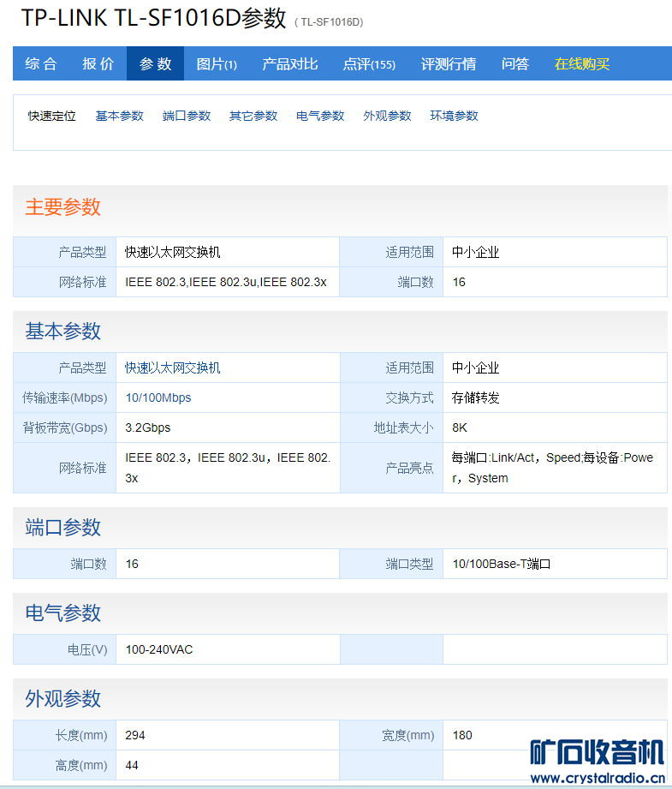The image size is (672, 789).
Task: Click the 产品亮点 label
Action: tap(409, 468)
